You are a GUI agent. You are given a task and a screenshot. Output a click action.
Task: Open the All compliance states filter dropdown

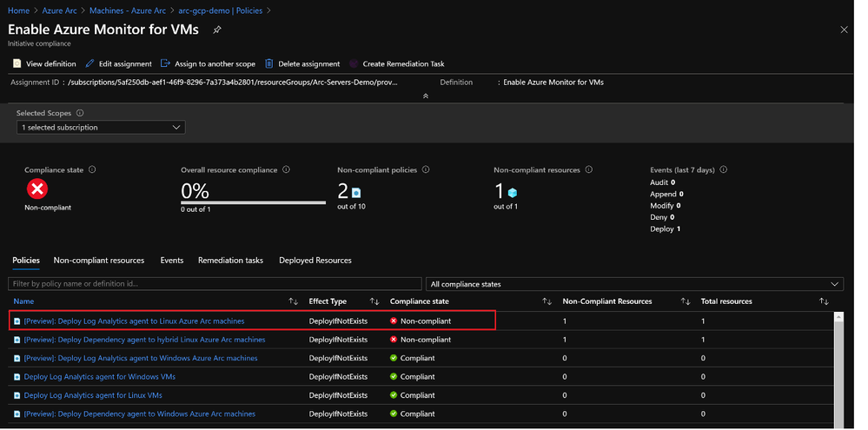[634, 284]
